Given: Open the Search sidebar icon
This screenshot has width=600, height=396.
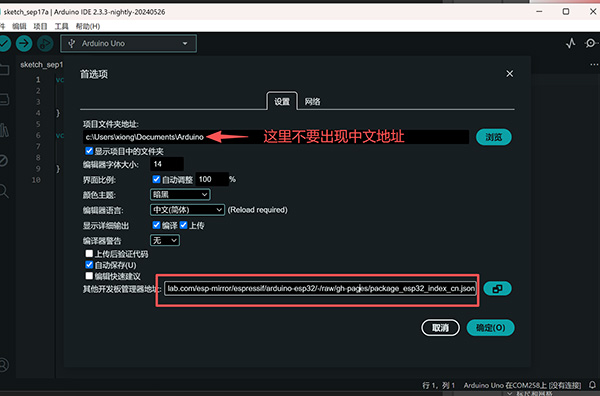Looking at the screenshot, I should (4, 191).
